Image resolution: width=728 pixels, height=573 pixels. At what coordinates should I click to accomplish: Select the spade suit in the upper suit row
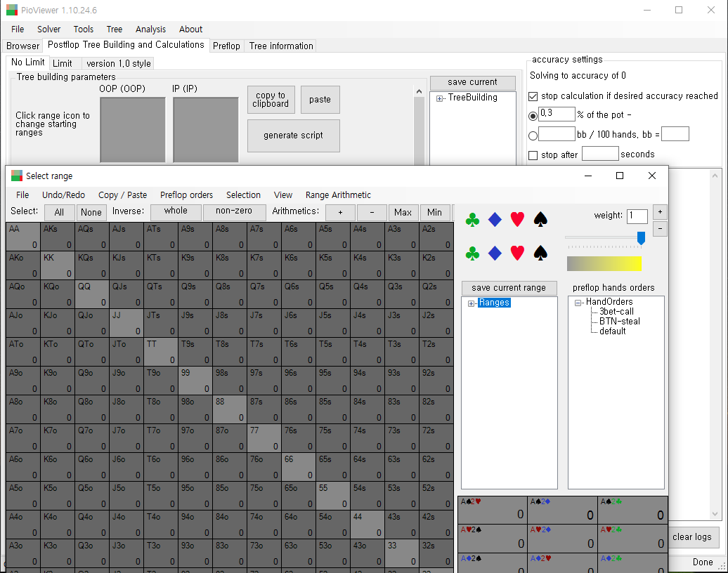540,219
